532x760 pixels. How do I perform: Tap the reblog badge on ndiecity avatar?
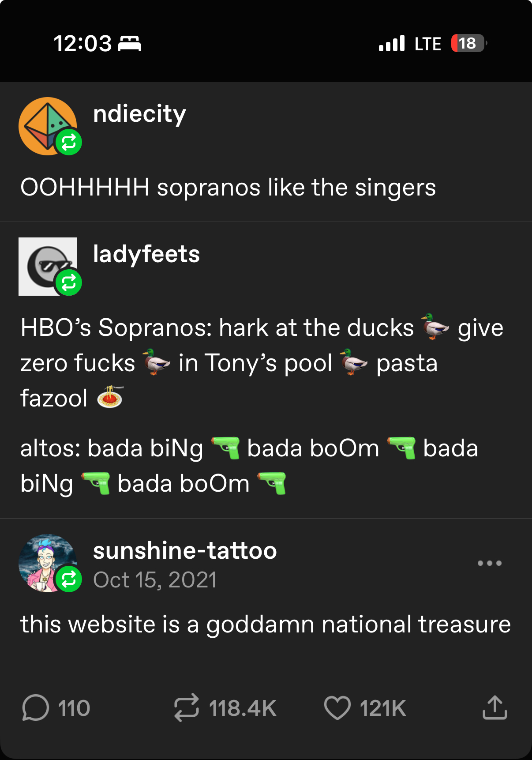point(69,142)
